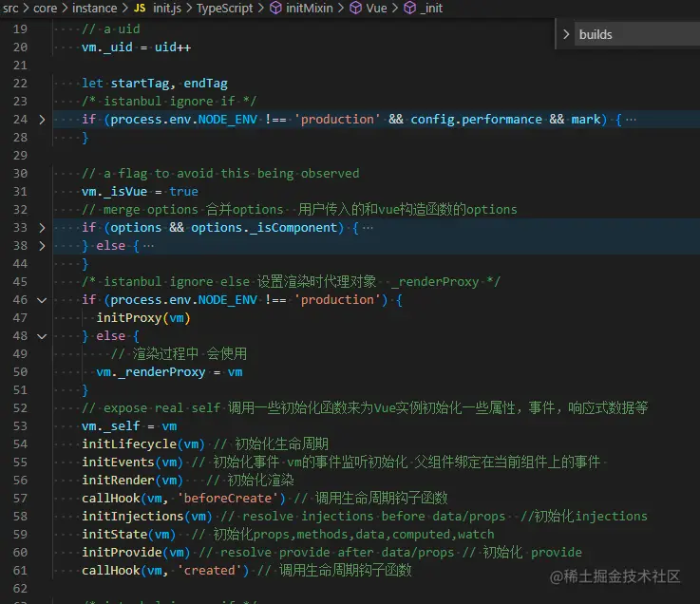The image size is (700, 604).
Task: Click 'startTag' variable on line 22
Action: (x=140, y=84)
